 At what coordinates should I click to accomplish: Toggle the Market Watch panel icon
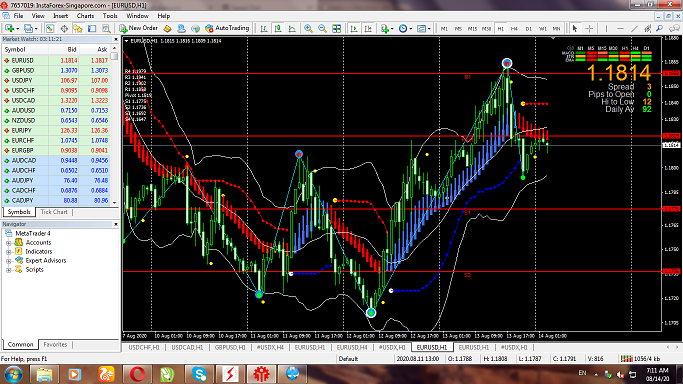(x=50, y=28)
